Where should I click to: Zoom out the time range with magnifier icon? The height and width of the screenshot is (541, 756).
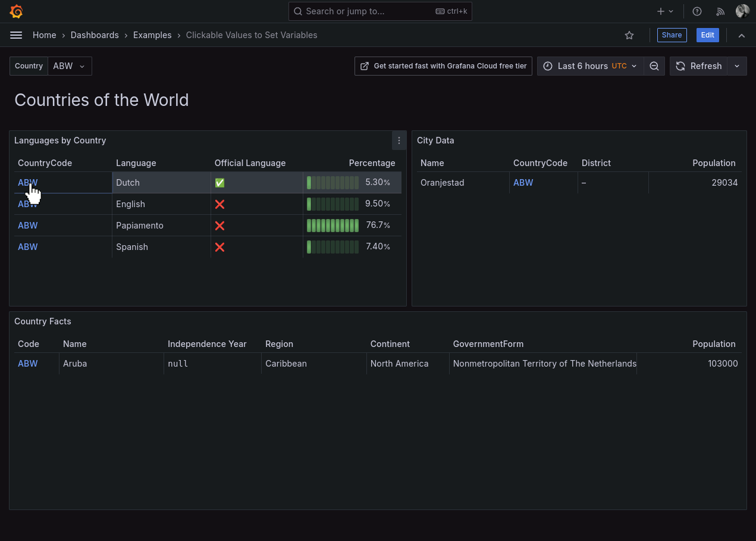pos(654,66)
